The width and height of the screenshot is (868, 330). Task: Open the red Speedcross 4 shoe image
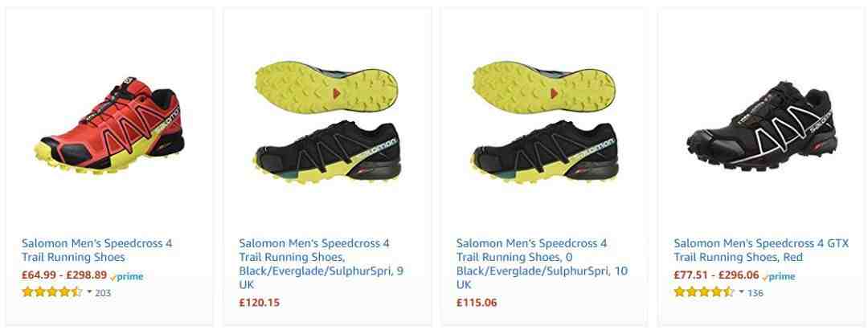(109, 126)
